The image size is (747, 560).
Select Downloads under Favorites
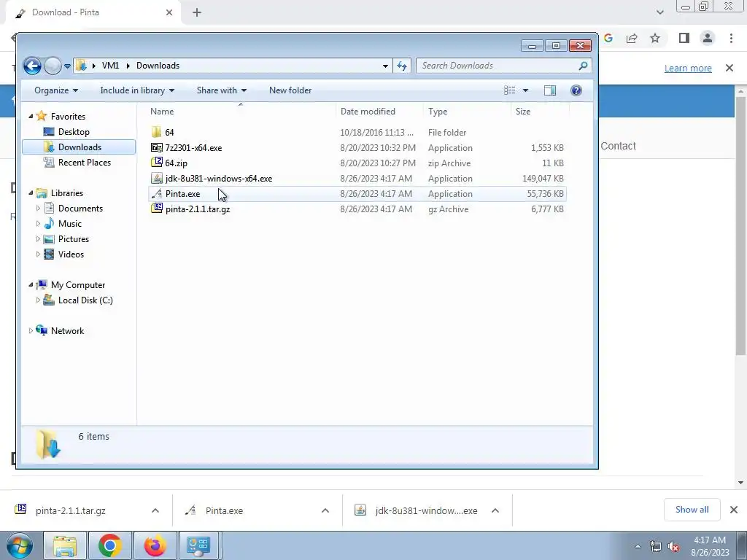[79, 147]
